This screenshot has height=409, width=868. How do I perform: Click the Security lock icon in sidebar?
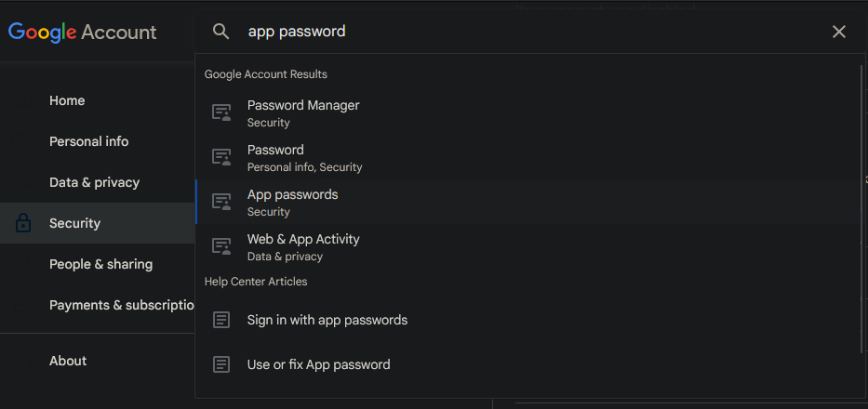tap(24, 223)
